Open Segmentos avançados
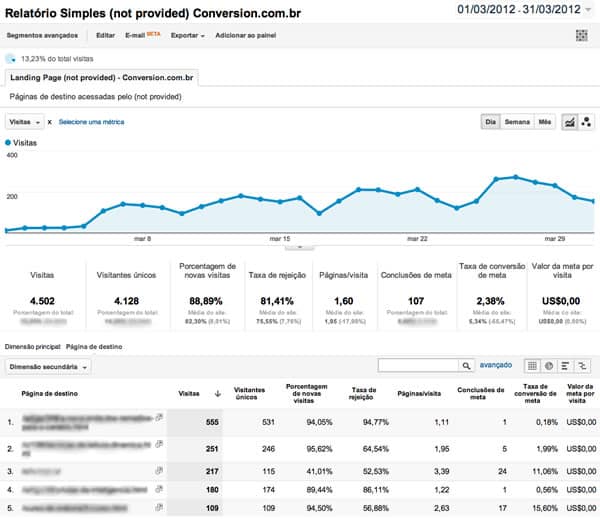 click(x=42, y=35)
